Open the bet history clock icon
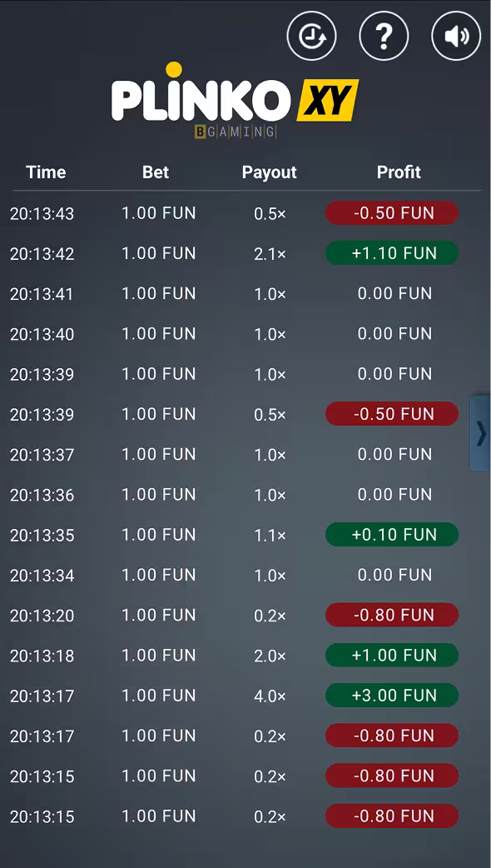Image resolution: width=491 pixels, height=868 pixels. 312,36
